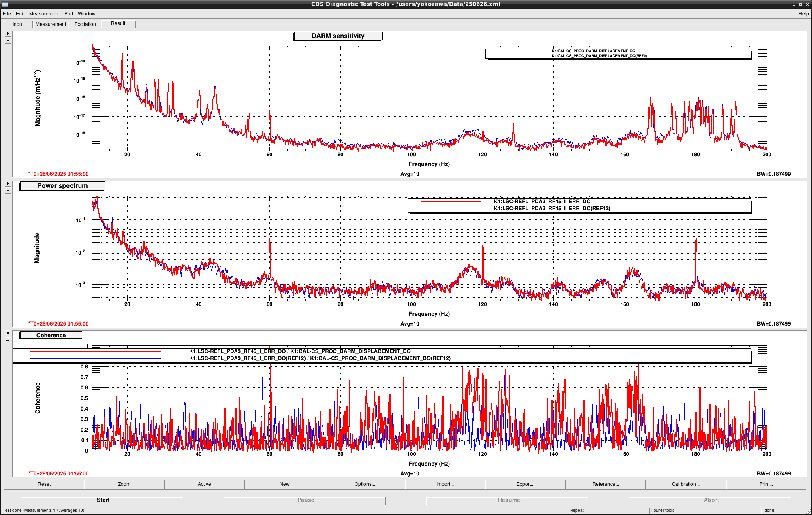Open the Export... dialog
812x515 pixels.
click(525, 484)
